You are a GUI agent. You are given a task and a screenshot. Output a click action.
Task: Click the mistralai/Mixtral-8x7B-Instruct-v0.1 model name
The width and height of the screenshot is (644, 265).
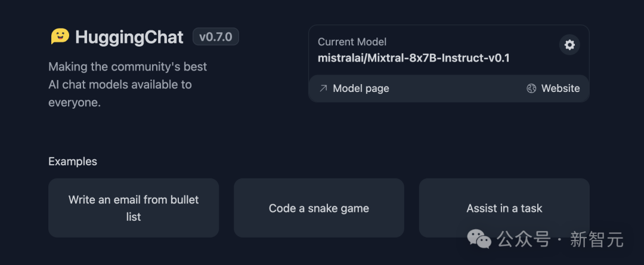(x=413, y=58)
